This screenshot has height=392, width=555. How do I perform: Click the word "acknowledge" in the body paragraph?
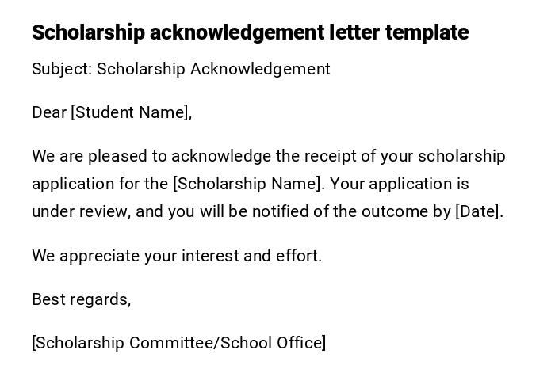pyautogui.click(x=221, y=156)
